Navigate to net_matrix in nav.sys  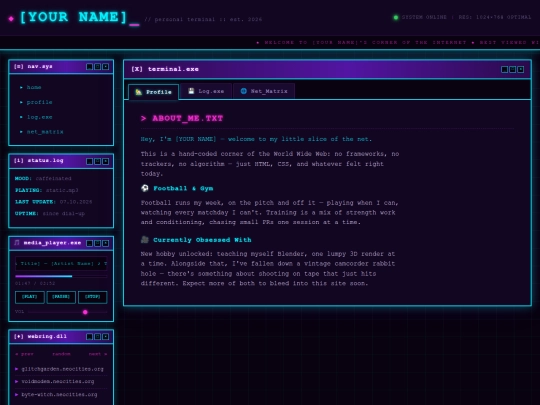[x=45, y=132]
